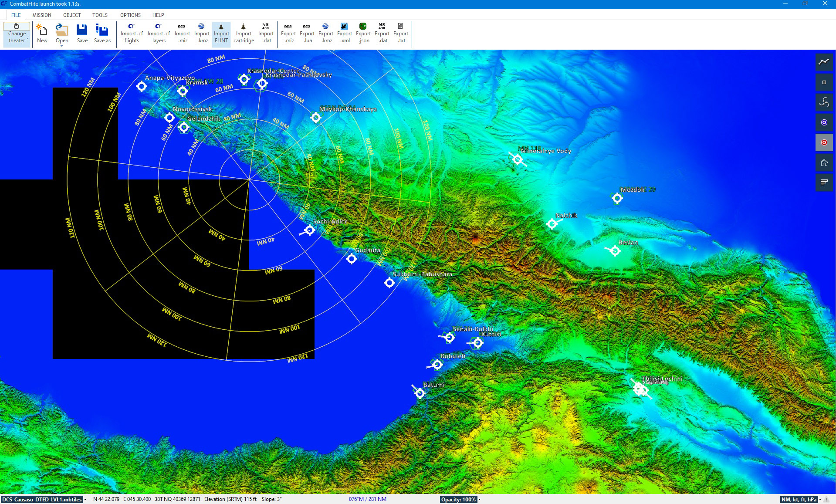Select the Sochi-Adler airfield marker on map
Viewport: 836px width, 504px height.
310,230
